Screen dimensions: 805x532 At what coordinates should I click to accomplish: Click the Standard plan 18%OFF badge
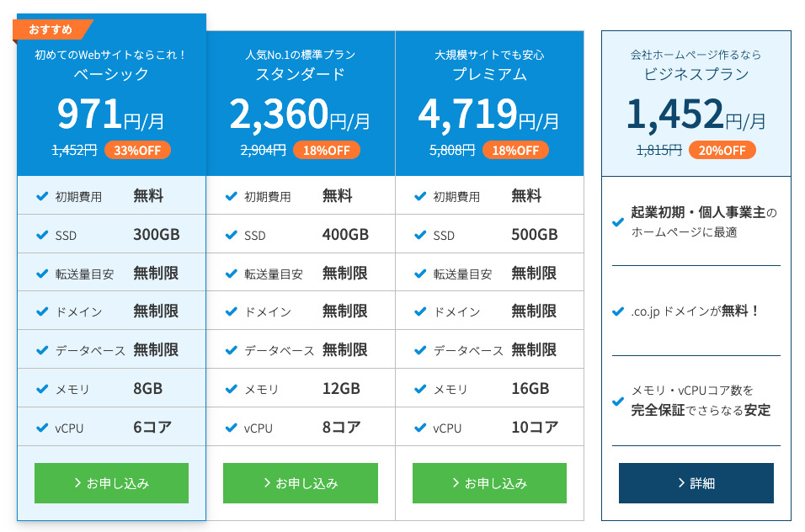point(327,151)
